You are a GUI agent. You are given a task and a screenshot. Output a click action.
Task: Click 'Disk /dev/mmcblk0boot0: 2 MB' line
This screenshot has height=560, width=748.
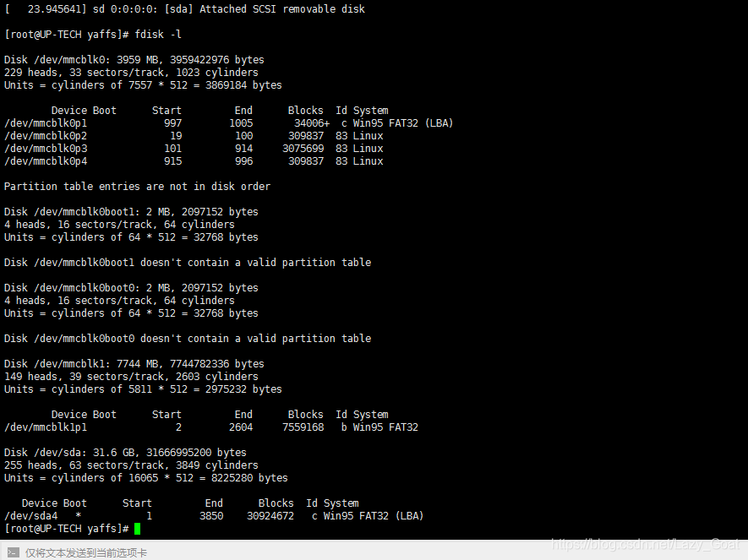pos(131,288)
